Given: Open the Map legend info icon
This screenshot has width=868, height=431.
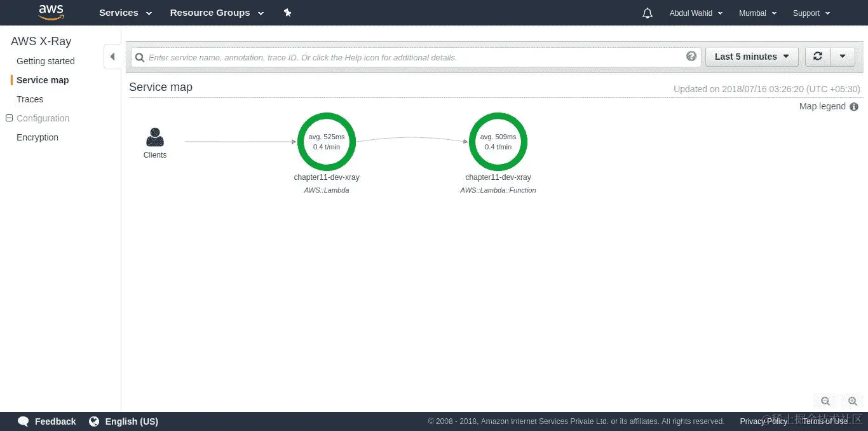Looking at the screenshot, I should 854,107.
